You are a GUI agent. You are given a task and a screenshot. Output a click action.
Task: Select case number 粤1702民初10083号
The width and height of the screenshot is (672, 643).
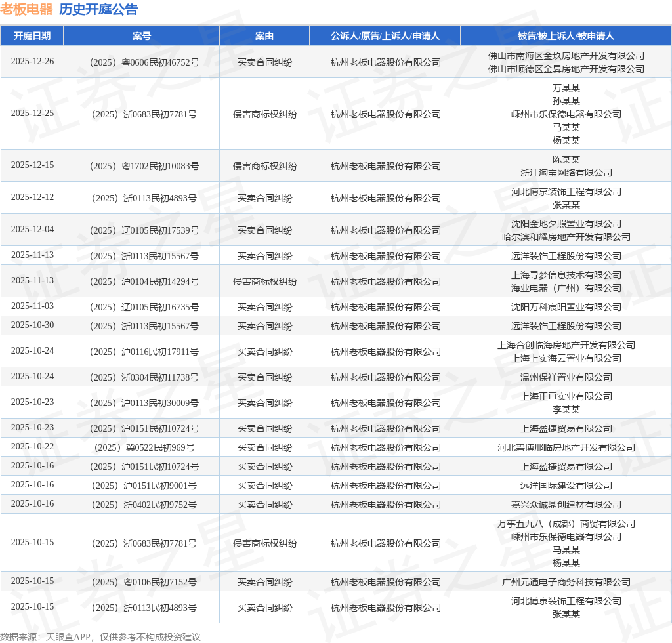click(160, 166)
